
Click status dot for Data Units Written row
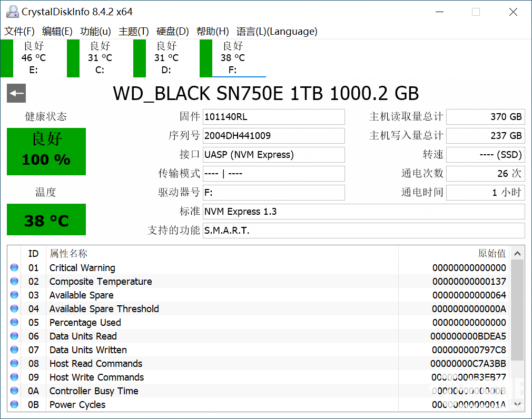point(14,350)
